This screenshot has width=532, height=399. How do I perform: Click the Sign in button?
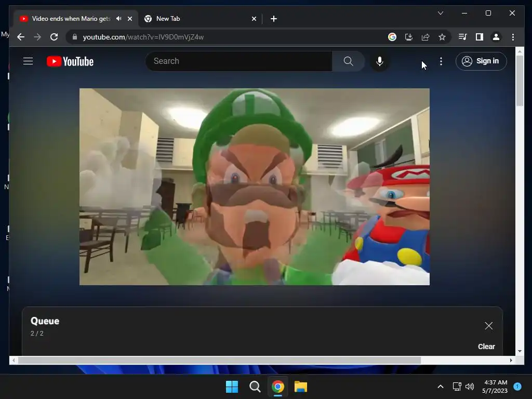(x=481, y=61)
